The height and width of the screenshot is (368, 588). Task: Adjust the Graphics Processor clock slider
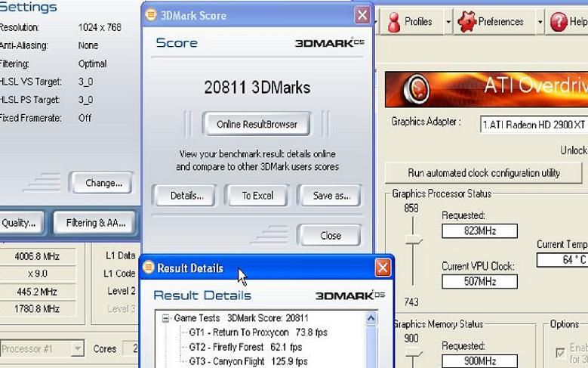[x=414, y=240]
